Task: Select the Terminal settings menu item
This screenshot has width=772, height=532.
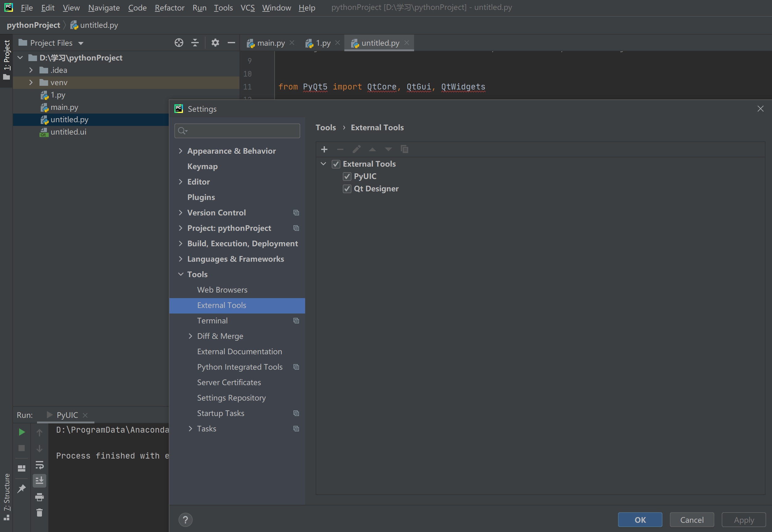Action: pyautogui.click(x=212, y=320)
